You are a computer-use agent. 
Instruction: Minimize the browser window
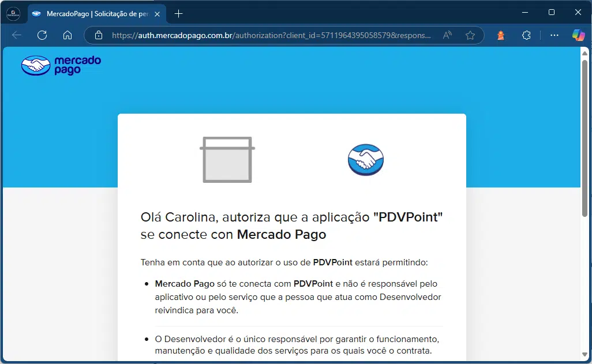click(x=525, y=13)
